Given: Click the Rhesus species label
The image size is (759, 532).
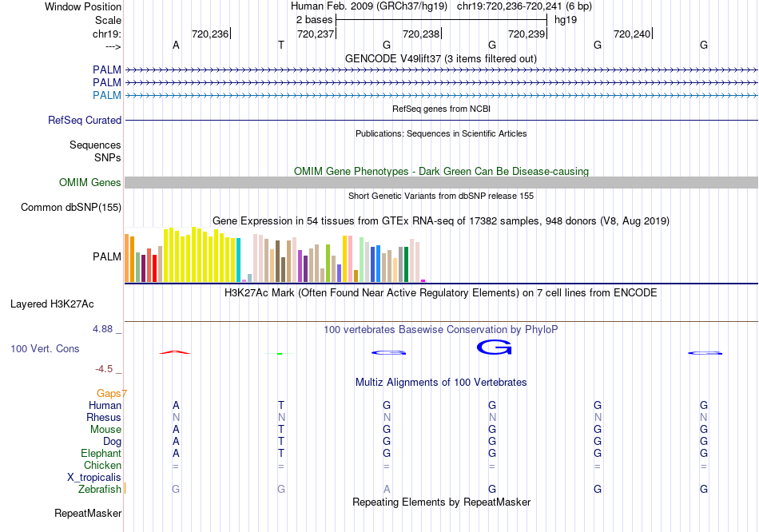Looking at the screenshot, I should tap(104, 417).
